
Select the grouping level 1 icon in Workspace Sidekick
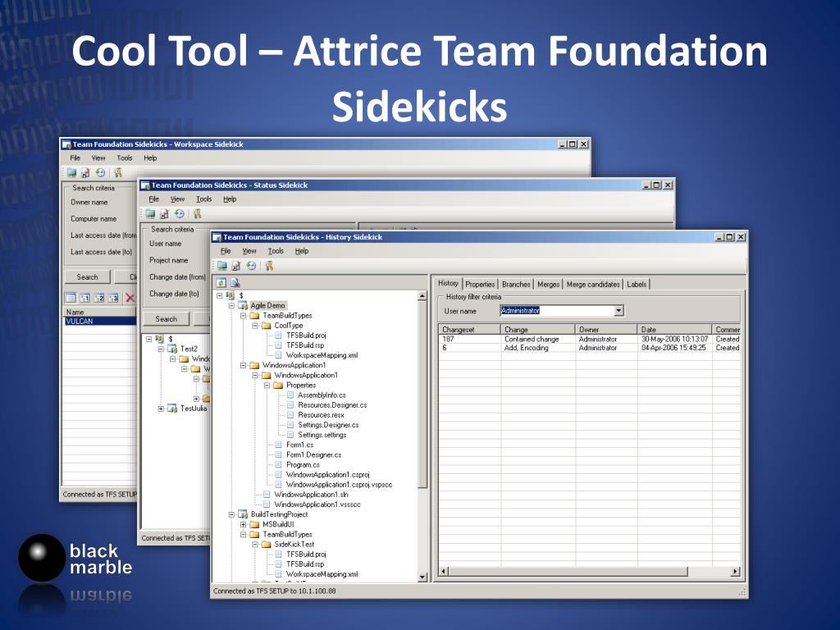coord(84,298)
